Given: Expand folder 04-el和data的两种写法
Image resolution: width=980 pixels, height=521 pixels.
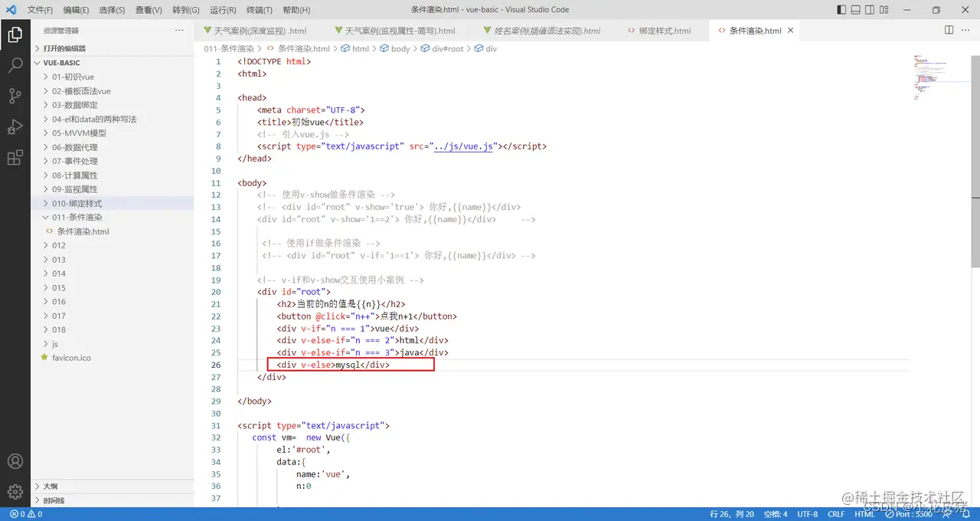Looking at the screenshot, I should [x=113, y=119].
